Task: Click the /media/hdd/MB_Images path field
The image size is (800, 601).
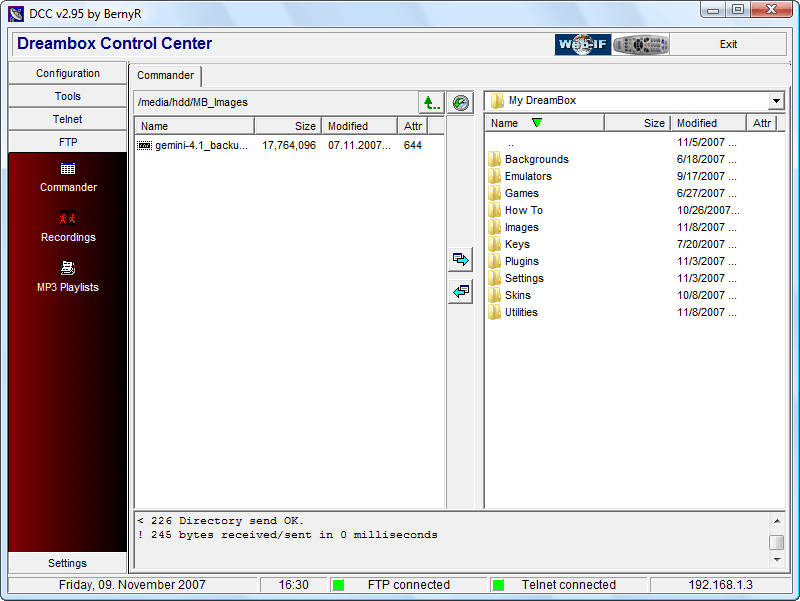Action: 276,103
